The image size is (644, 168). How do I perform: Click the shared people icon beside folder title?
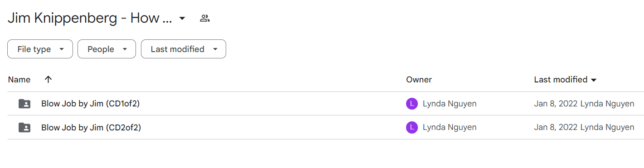tap(205, 19)
